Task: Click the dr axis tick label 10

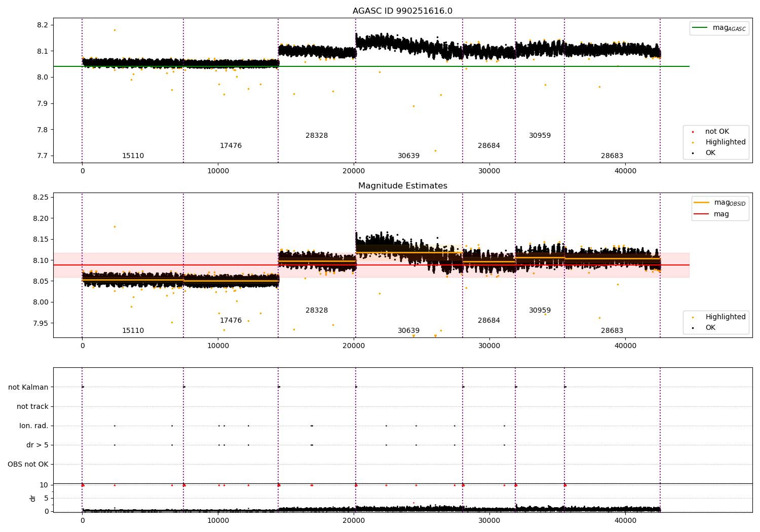Action: (x=44, y=485)
